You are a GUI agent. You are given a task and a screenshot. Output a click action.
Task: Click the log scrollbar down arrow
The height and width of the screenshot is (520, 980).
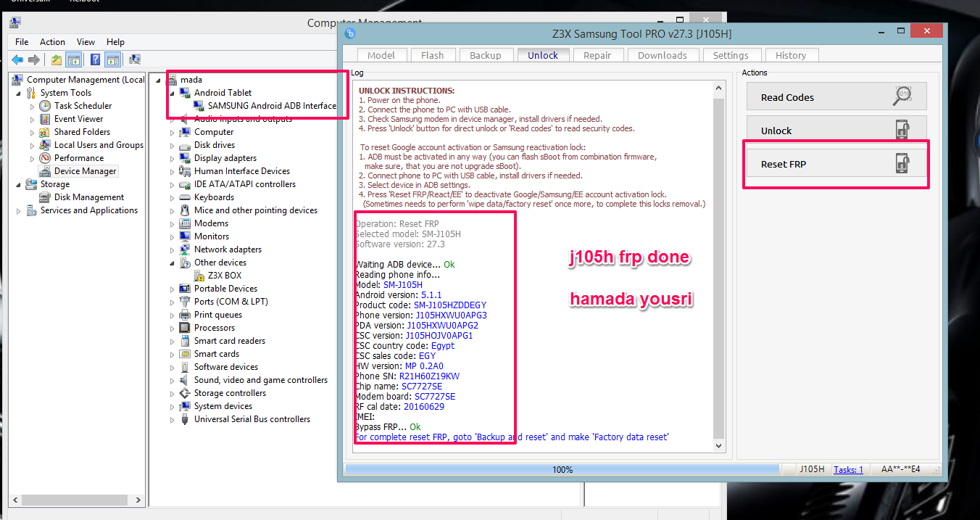tap(718, 446)
